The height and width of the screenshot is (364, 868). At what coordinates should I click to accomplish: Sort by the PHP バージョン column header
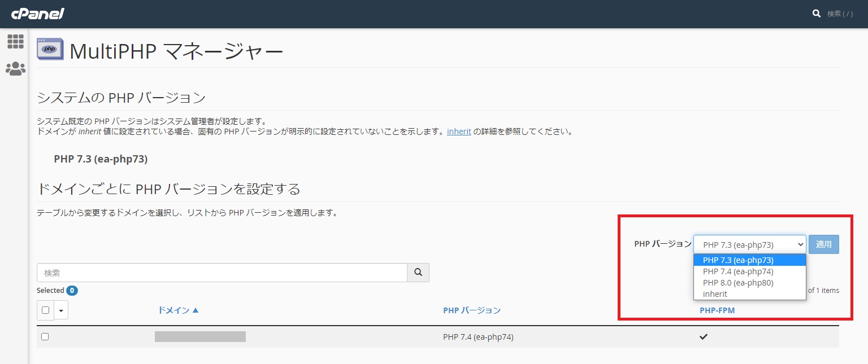472,310
